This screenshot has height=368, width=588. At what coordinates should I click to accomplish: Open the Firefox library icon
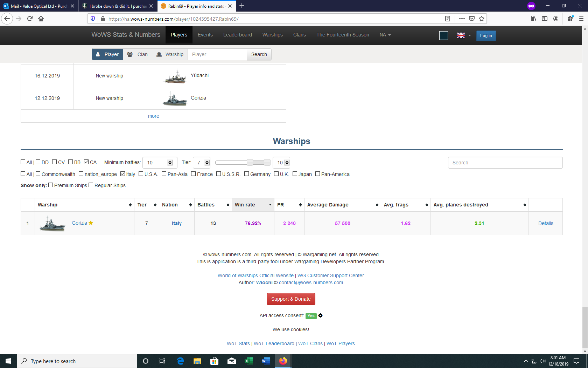533,19
